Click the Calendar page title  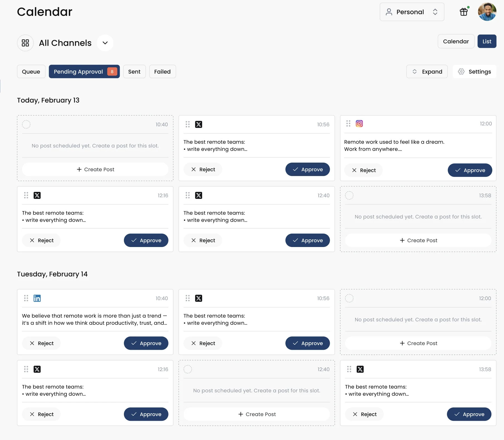pos(45,12)
